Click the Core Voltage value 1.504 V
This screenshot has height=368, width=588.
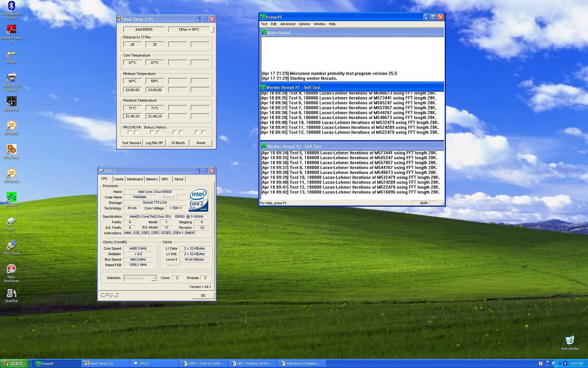(176, 208)
